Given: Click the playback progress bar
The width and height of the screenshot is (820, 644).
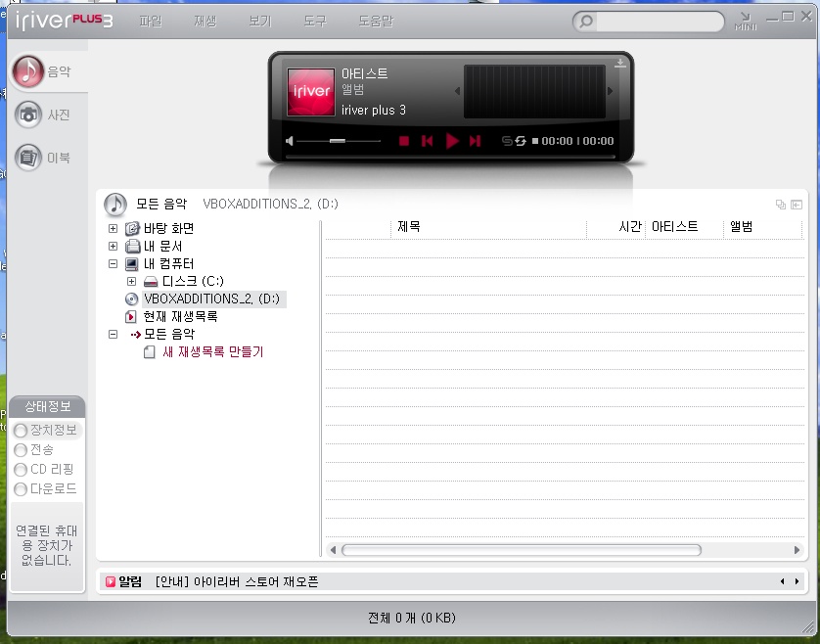Looking at the screenshot, I should click(450, 157).
